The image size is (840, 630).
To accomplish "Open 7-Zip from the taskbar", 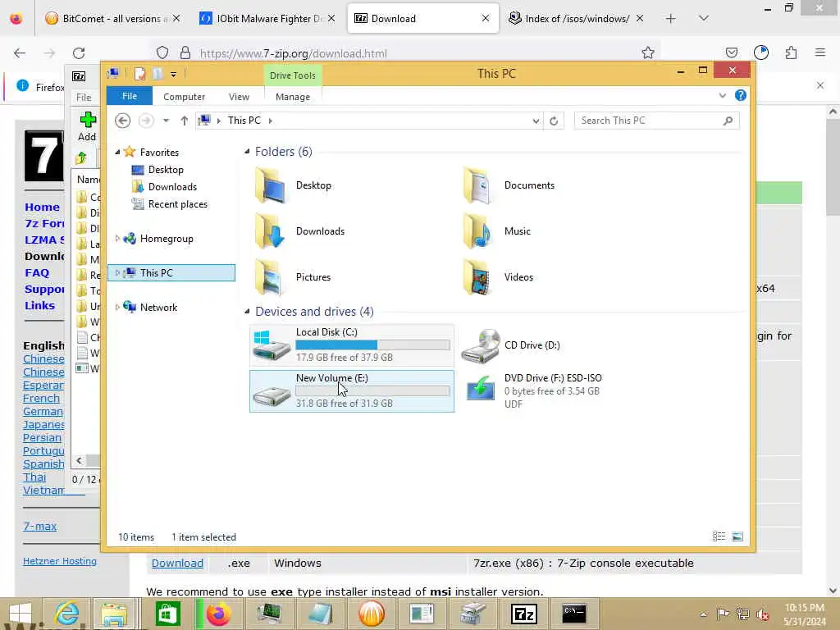I will [524, 614].
